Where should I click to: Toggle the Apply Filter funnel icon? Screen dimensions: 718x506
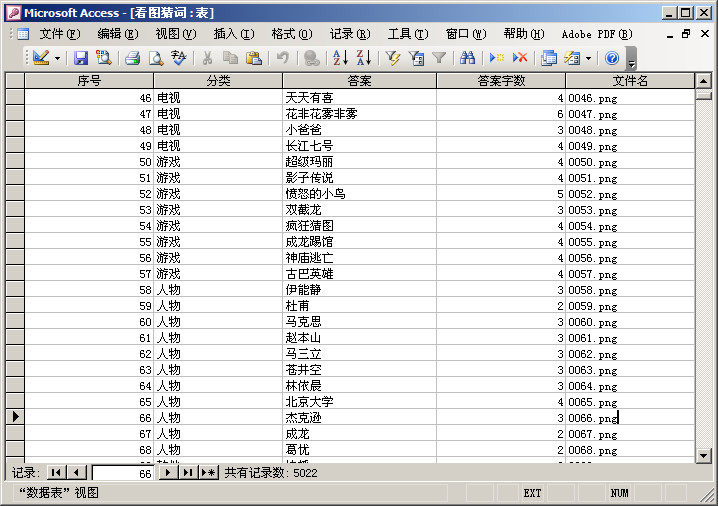point(439,58)
